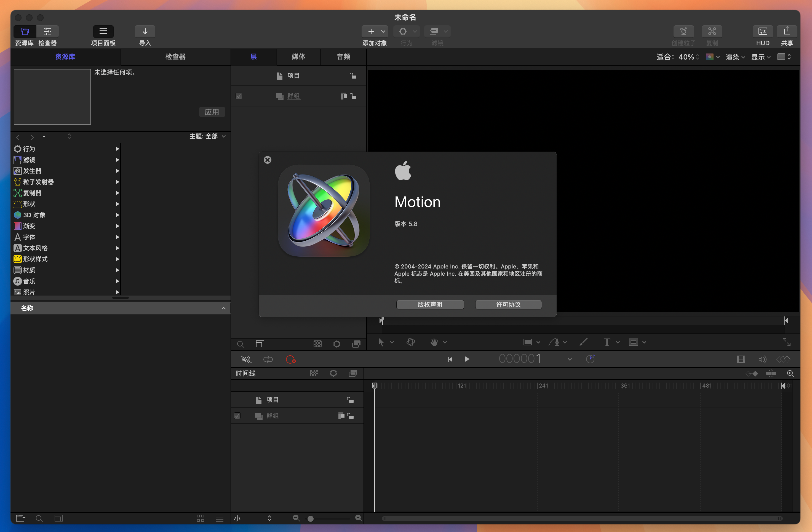
Task: Switch library to list view
Action: [220, 518]
